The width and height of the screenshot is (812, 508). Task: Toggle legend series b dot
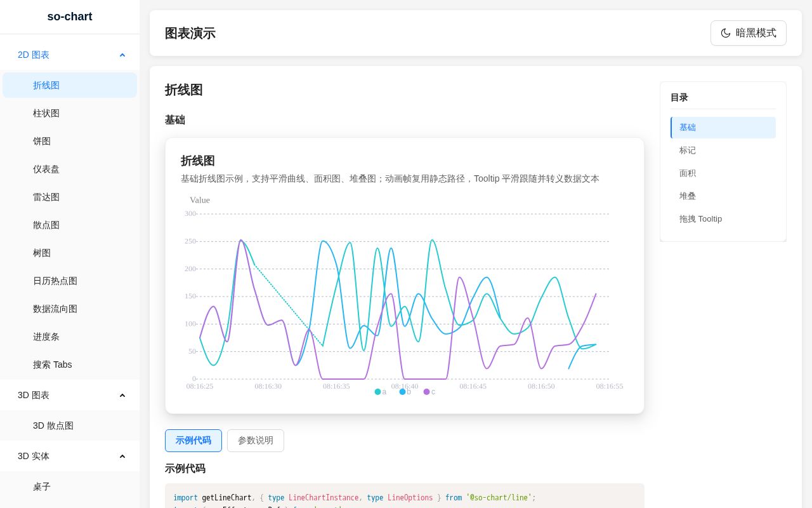(x=402, y=392)
